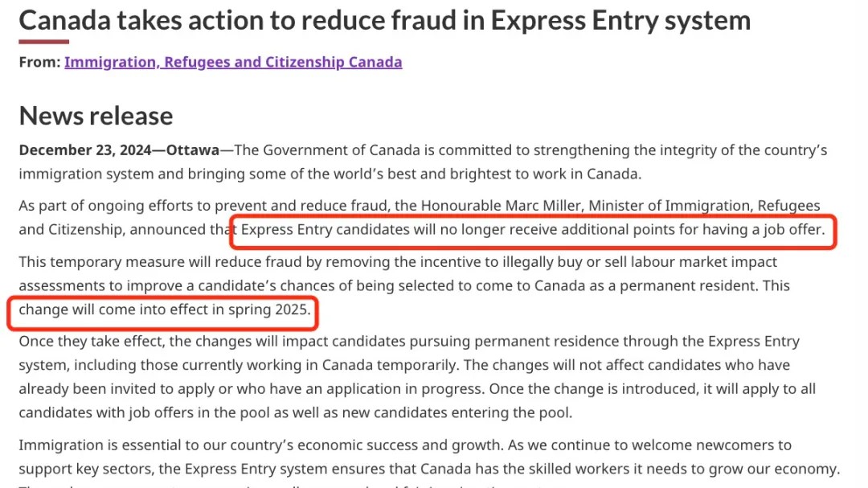
Task: Click the paragraph starting "Once they take effect"
Action: pyautogui.click(x=417, y=377)
